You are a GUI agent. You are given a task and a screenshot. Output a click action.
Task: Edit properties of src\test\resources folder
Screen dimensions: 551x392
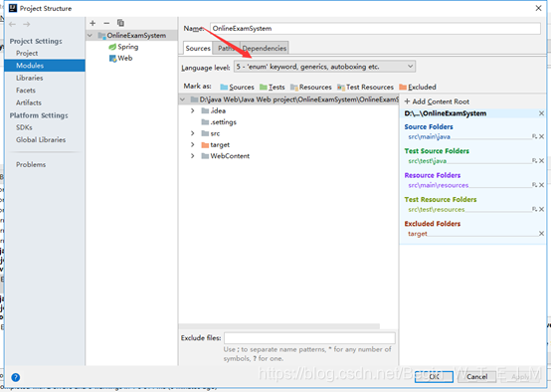pyautogui.click(x=534, y=209)
